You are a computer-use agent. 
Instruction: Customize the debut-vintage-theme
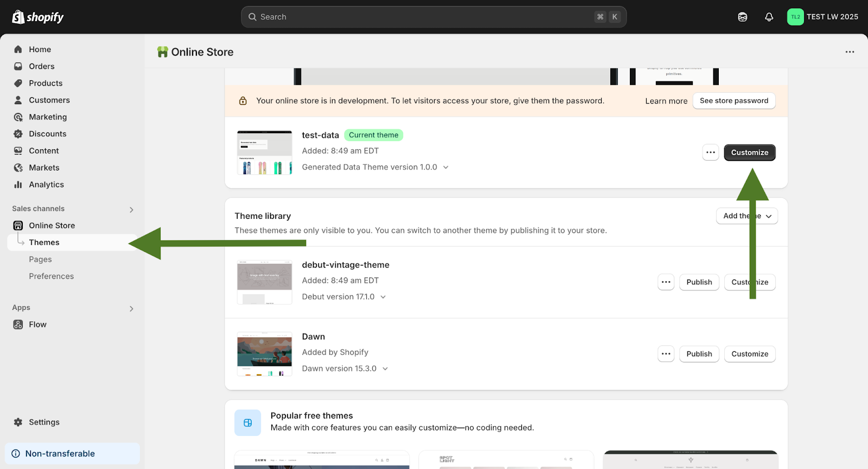[x=750, y=282]
